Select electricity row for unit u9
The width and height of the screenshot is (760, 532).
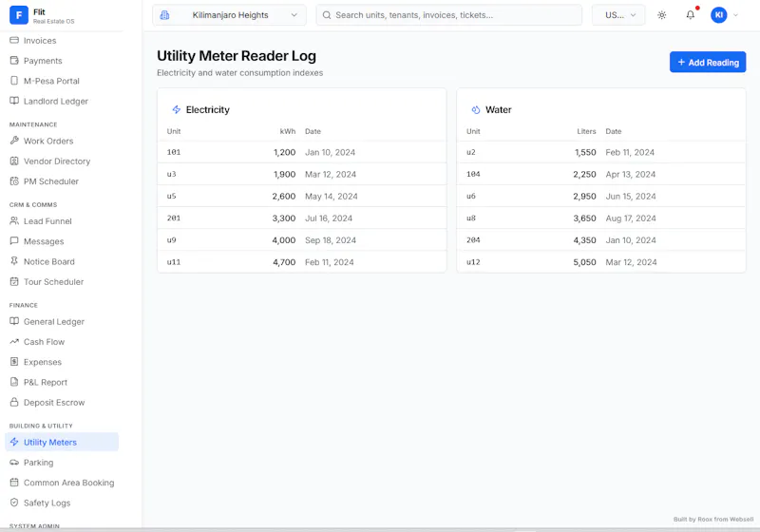point(301,239)
